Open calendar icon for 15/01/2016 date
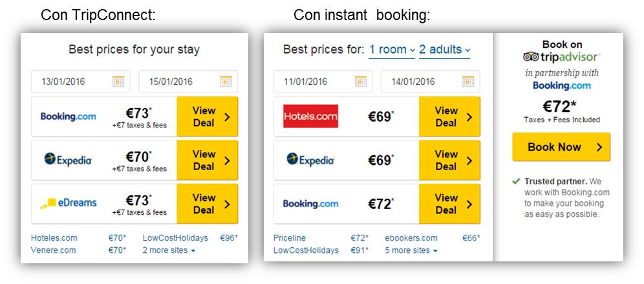 pos(226,82)
